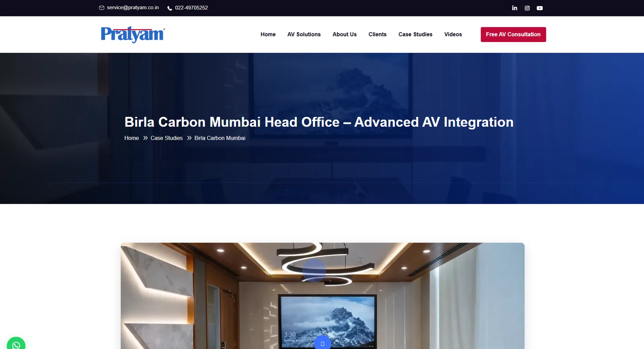Open the AV Solutions menu

coord(304,35)
